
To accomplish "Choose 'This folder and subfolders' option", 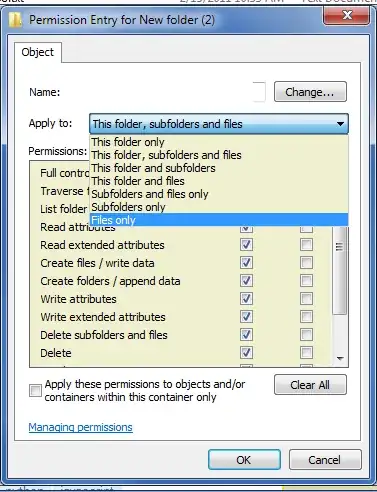I will point(219,168).
